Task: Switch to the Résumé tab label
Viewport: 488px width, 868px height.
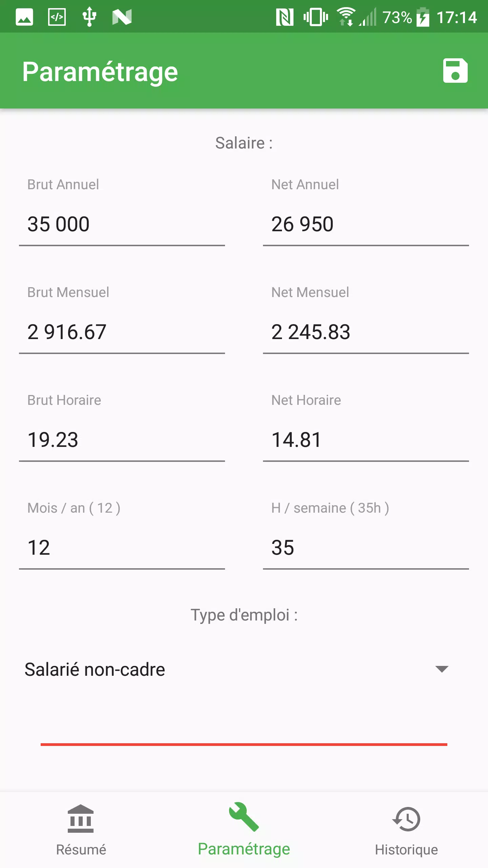Action: pos(81,850)
